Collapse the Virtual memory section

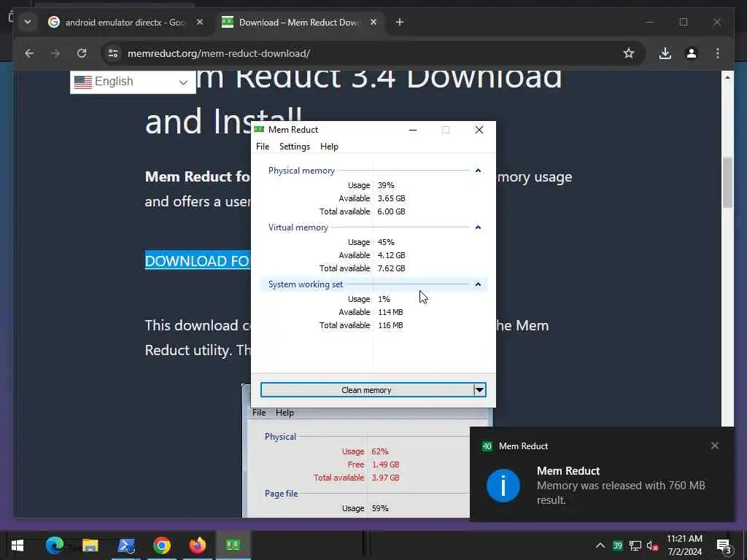478,227
